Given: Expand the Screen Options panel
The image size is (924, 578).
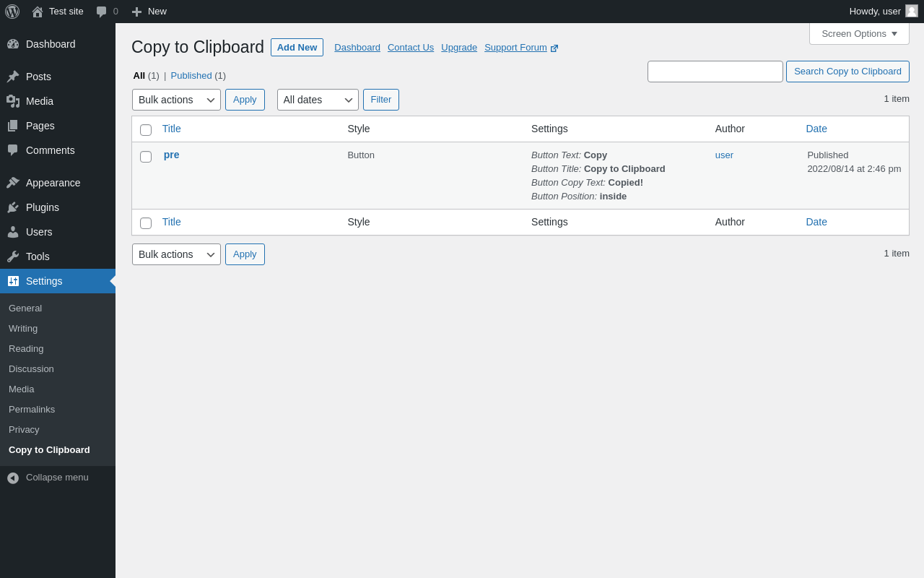Looking at the screenshot, I should 859,34.
